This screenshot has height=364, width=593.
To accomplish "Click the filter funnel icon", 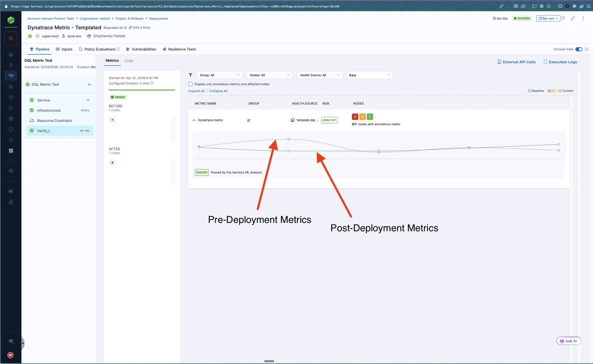I will [191, 75].
